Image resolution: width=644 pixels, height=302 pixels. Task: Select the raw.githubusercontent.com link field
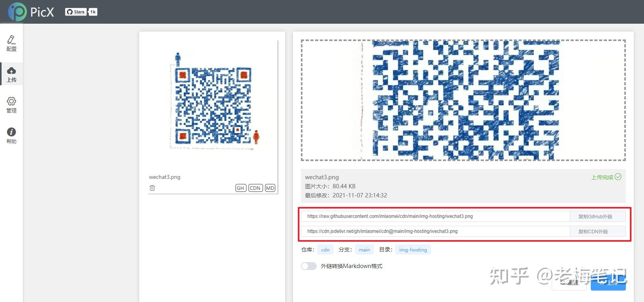[x=435, y=216]
